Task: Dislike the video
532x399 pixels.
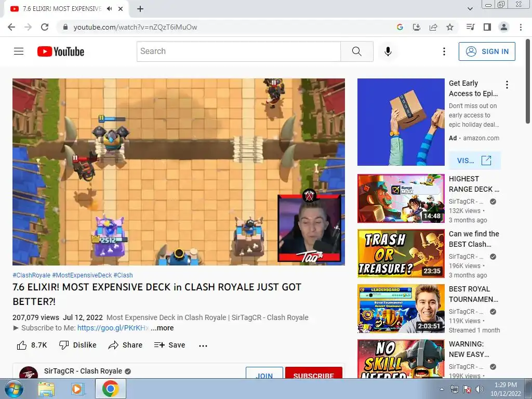Action: [78, 345]
